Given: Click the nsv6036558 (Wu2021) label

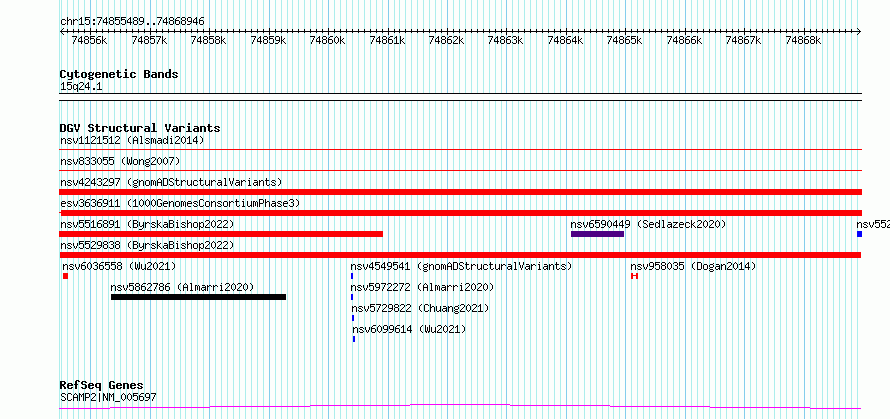Looking at the screenshot, I should tap(119, 266).
